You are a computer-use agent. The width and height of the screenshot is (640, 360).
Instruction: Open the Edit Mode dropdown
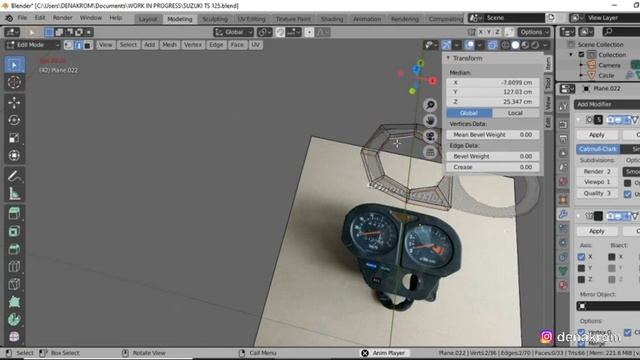pyautogui.click(x=32, y=45)
